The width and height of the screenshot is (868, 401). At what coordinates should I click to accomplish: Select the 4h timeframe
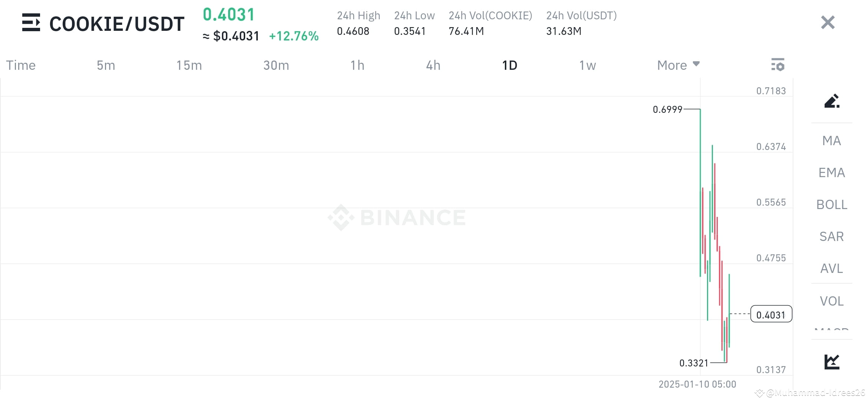[433, 65]
